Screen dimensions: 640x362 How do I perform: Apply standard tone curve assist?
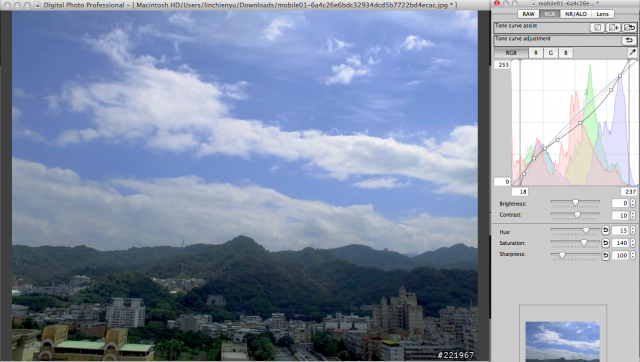point(598,28)
